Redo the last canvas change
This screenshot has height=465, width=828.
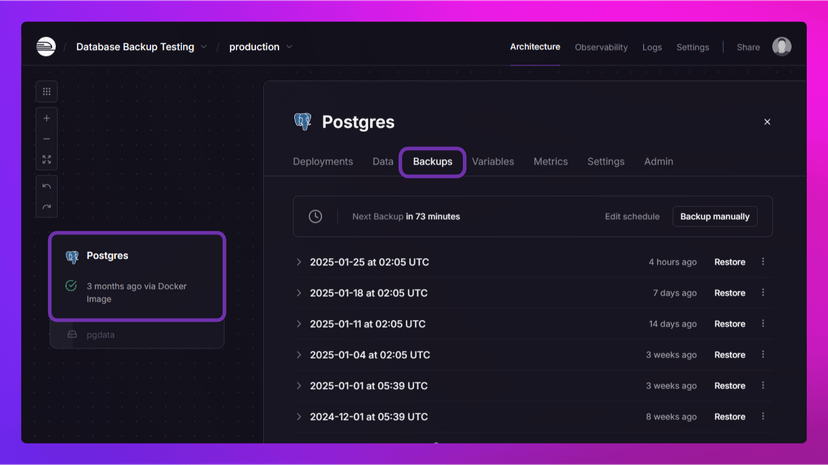[47, 207]
